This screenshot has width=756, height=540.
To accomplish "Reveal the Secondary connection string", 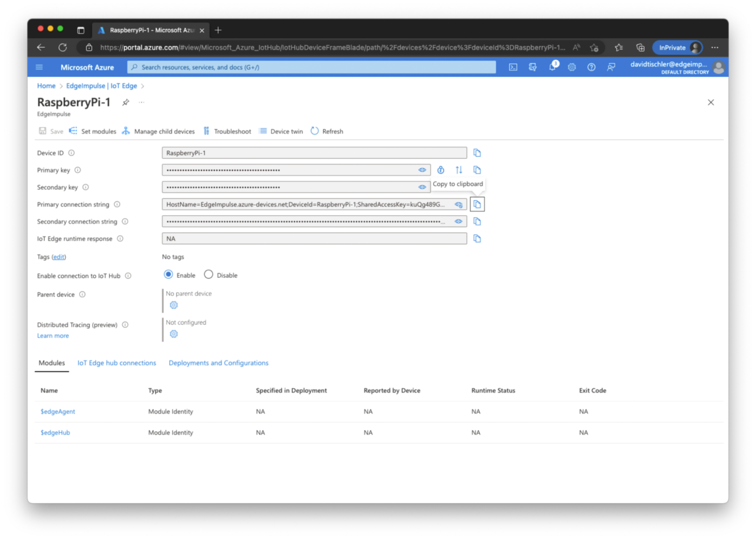I will click(x=458, y=221).
